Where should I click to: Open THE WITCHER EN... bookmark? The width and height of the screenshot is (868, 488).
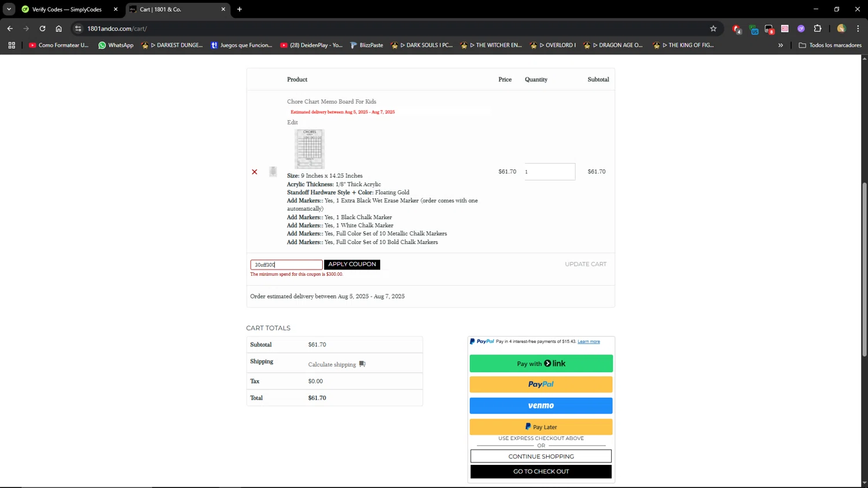[491, 45]
